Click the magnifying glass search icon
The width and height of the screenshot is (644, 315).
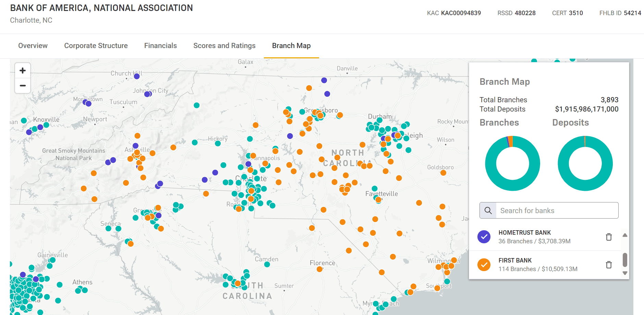[x=488, y=210]
